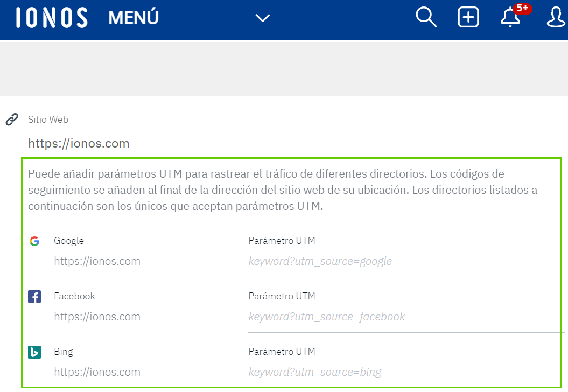Click the URL under Bing
Viewport: 568px width, 392px height.
coord(97,372)
